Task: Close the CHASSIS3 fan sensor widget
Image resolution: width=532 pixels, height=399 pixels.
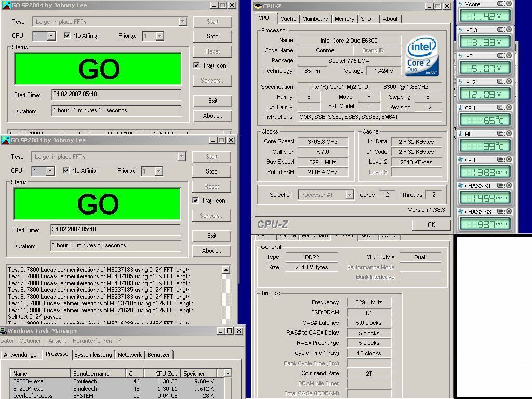Action: point(509,211)
